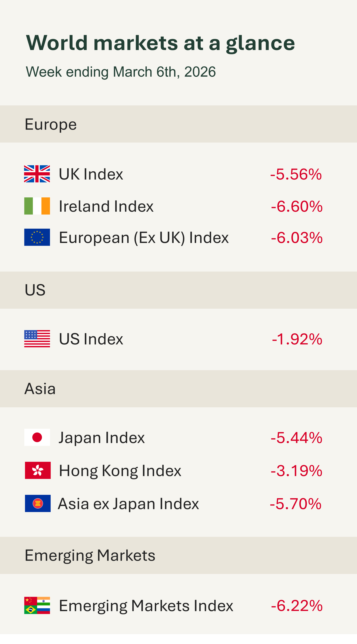Image resolution: width=357 pixels, height=644 pixels.
Task: Click the UK flag icon
Action: click(x=37, y=174)
